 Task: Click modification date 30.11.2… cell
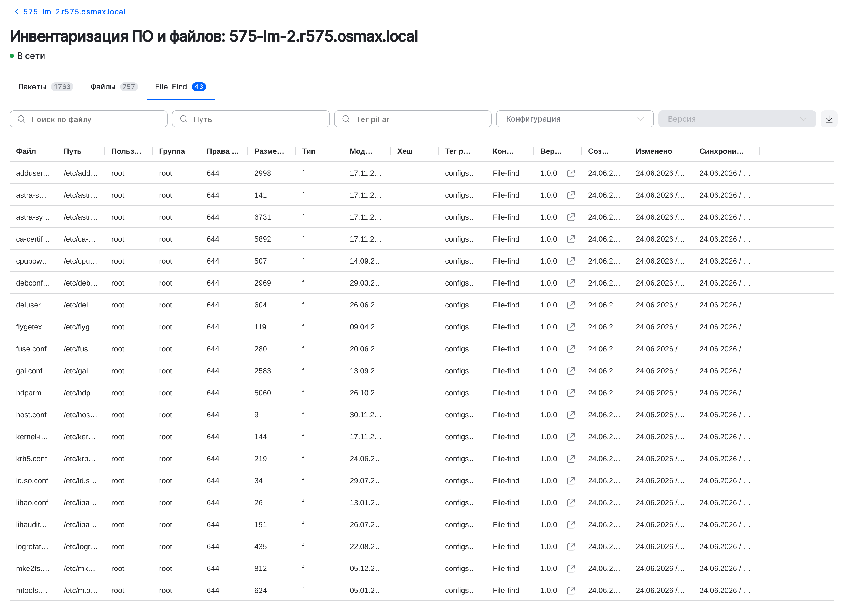click(366, 415)
